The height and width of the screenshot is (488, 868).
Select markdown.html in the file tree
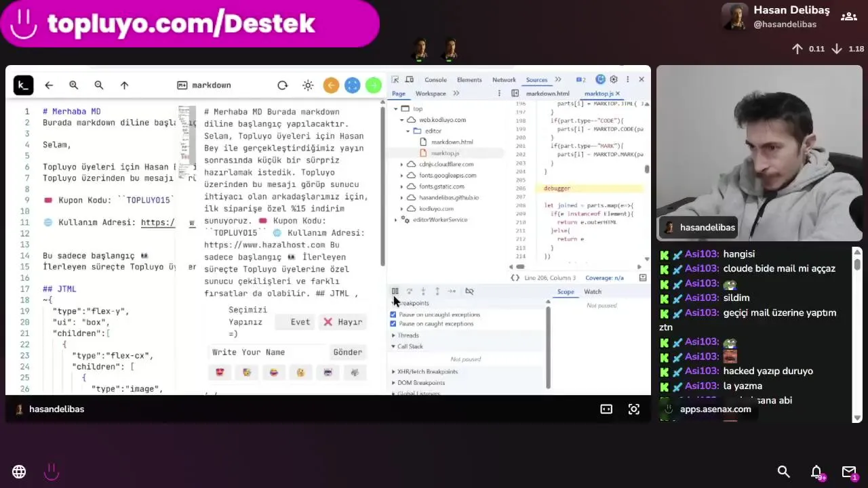452,142
